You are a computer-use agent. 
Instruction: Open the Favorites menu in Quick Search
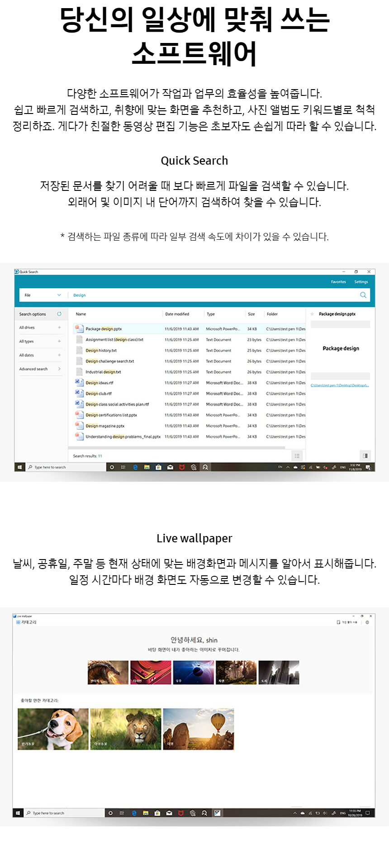point(338,282)
